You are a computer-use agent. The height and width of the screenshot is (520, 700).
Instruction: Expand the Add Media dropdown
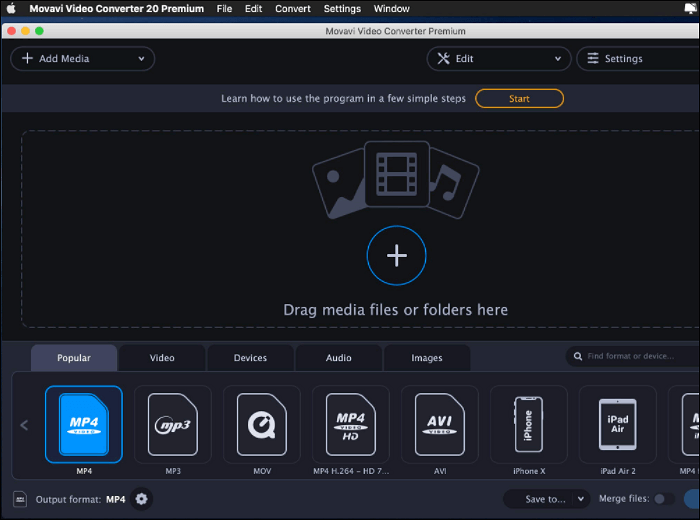pyautogui.click(x=82, y=59)
